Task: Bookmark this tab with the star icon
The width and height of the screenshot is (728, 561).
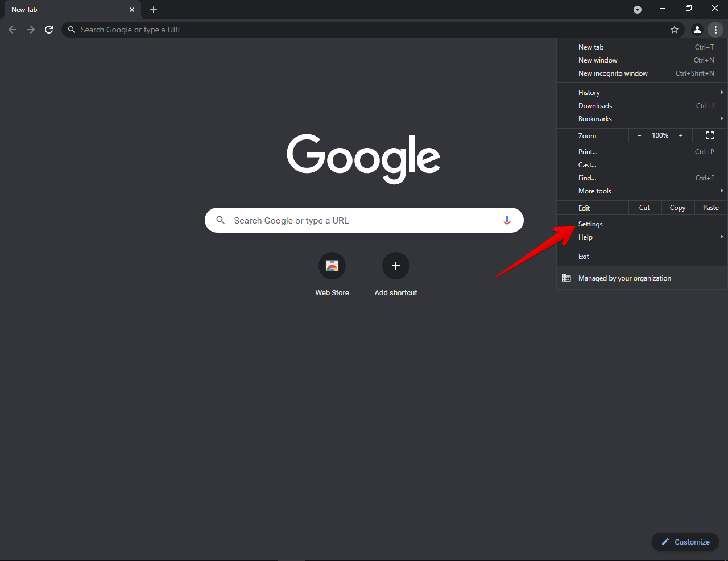Action: (675, 30)
